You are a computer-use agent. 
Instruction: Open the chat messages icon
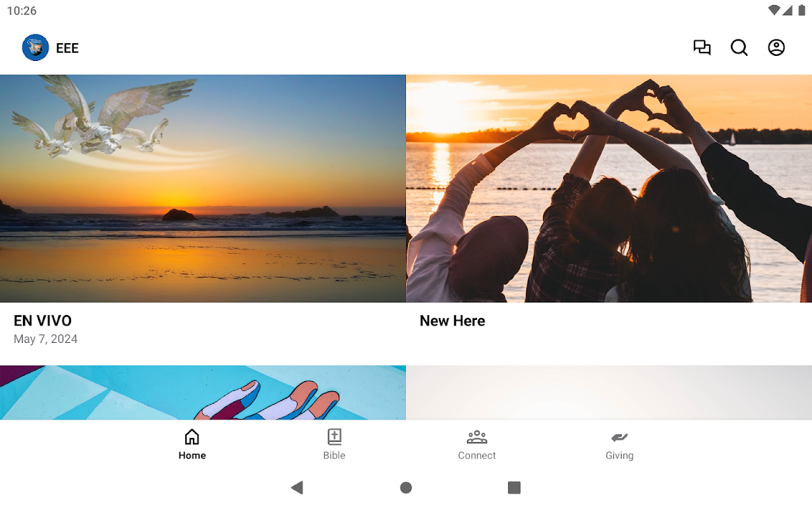pyautogui.click(x=702, y=48)
